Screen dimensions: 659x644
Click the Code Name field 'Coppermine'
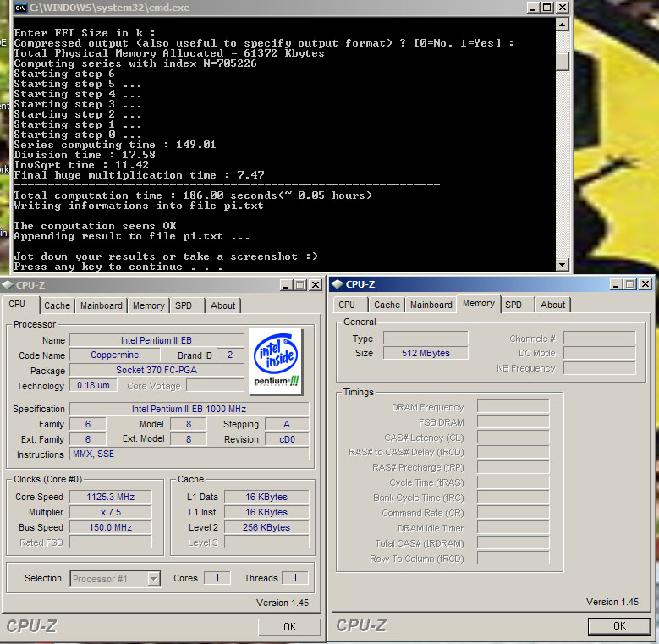coord(115,355)
